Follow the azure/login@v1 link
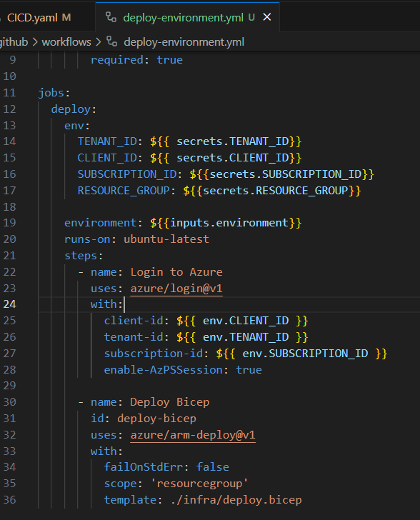Image resolution: width=420 pixels, height=520 pixels. pos(176,288)
